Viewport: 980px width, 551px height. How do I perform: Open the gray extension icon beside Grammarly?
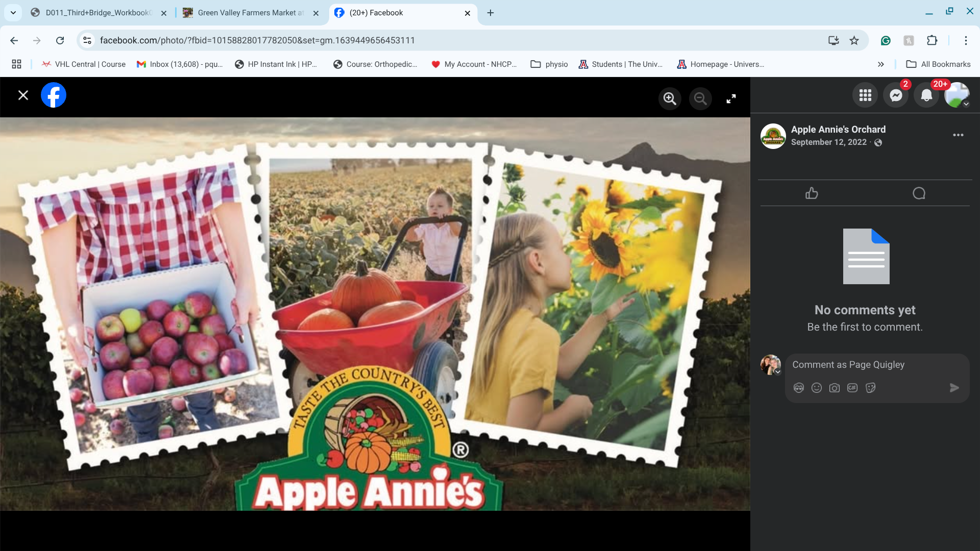tap(909, 40)
